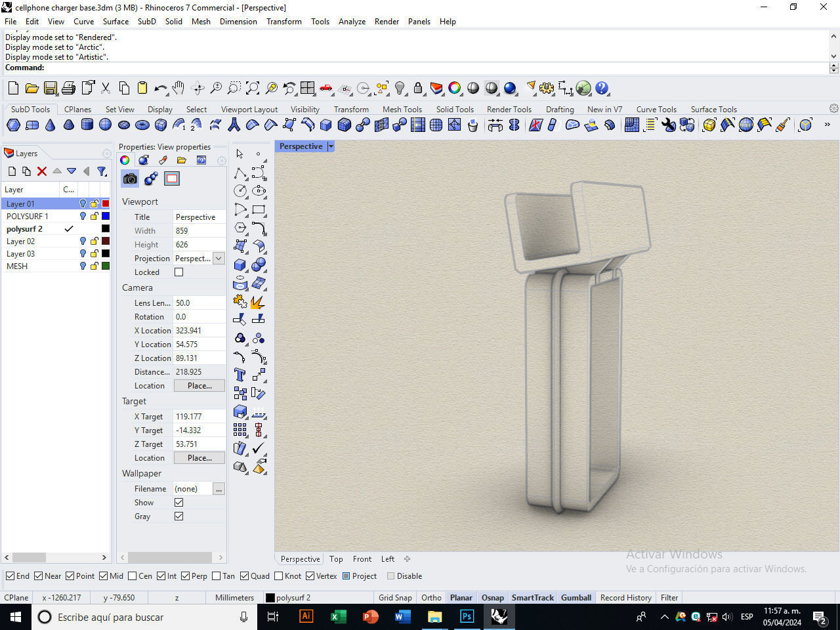Screen dimensions: 840x630
Task: Enable the Knot osnap checkbox
Action: coord(279,576)
